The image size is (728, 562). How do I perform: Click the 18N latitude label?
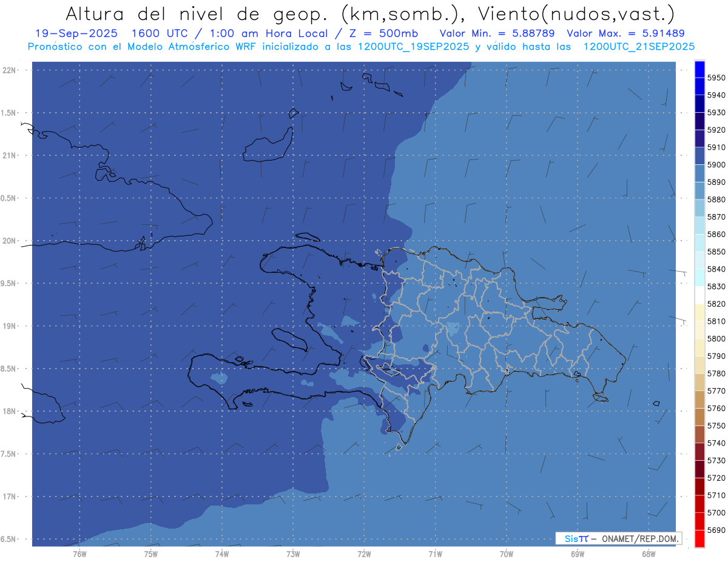click(x=9, y=411)
